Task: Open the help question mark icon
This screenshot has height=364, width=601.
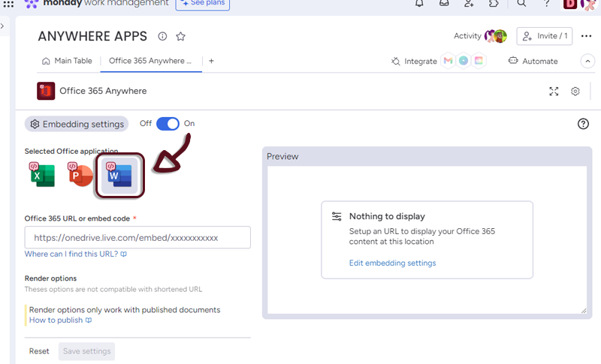Action: (583, 124)
